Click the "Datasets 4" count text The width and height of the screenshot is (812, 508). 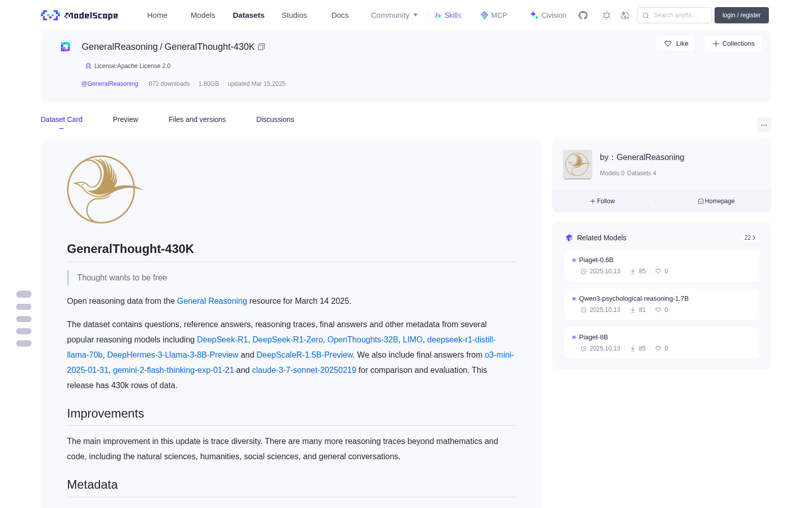pos(641,173)
